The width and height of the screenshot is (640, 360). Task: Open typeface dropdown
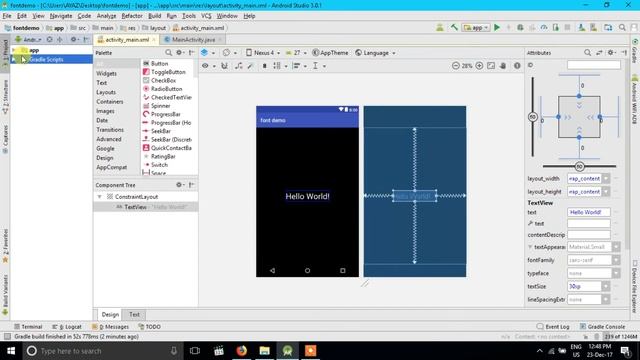616,273
